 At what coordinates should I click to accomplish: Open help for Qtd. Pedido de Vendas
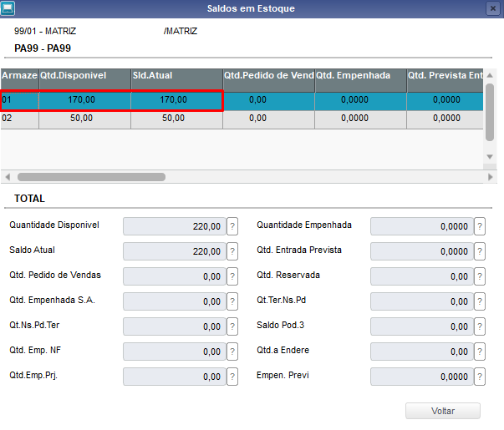pos(232,276)
